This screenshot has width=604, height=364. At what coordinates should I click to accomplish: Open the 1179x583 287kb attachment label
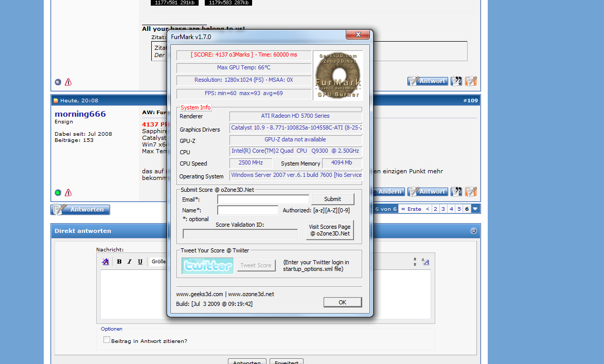click(x=228, y=3)
